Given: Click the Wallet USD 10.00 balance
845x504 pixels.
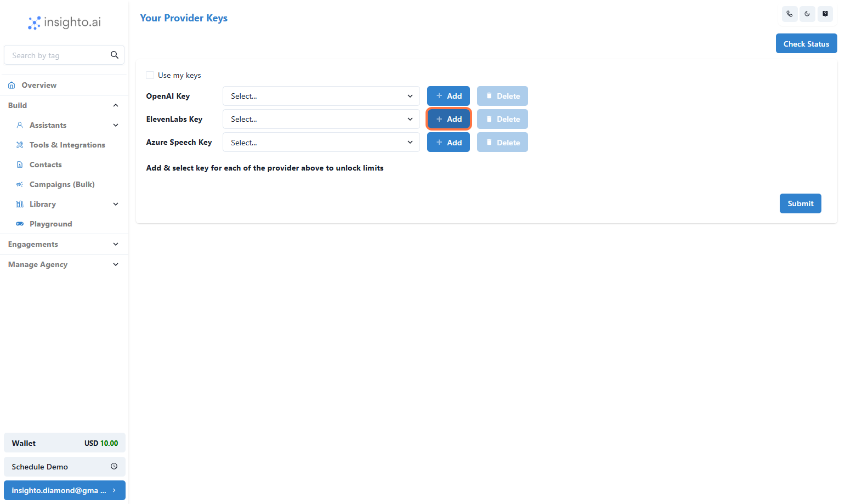Looking at the screenshot, I should (x=65, y=443).
